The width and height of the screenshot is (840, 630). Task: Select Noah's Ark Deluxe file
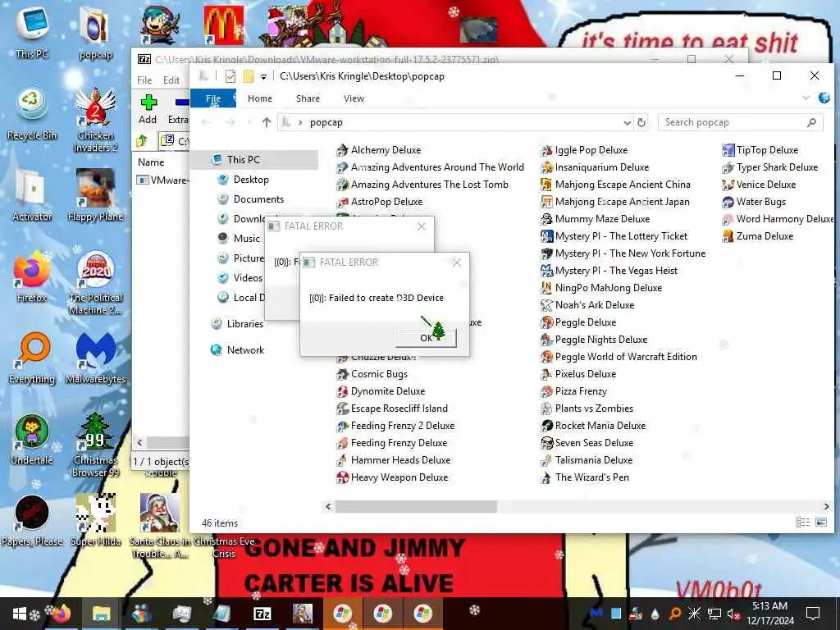(587, 305)
